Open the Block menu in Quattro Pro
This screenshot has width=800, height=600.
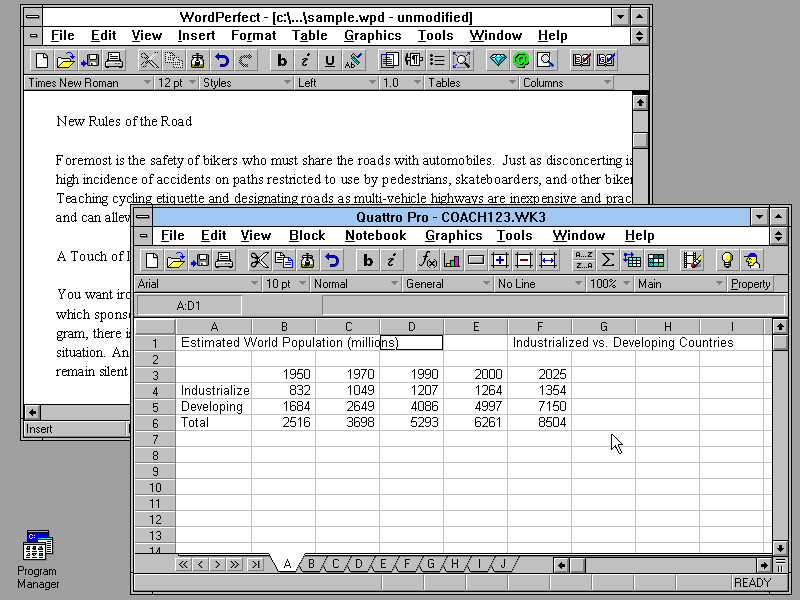[307, 236]
